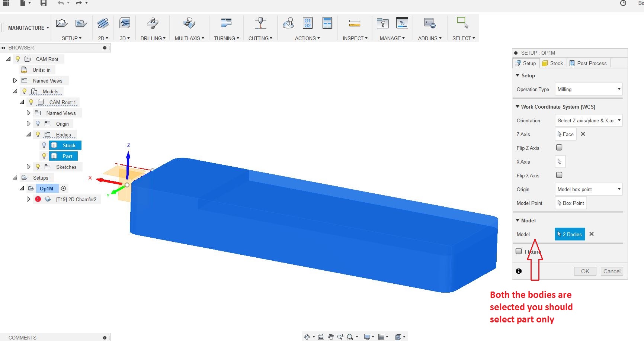
Task: Select the Drilling tool icon
Action: tap(153, 22)
